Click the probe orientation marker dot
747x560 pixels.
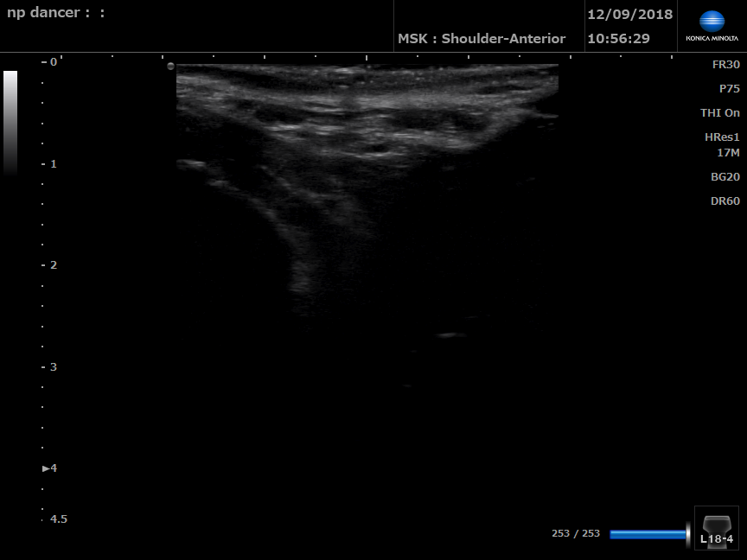coord(170,67)
